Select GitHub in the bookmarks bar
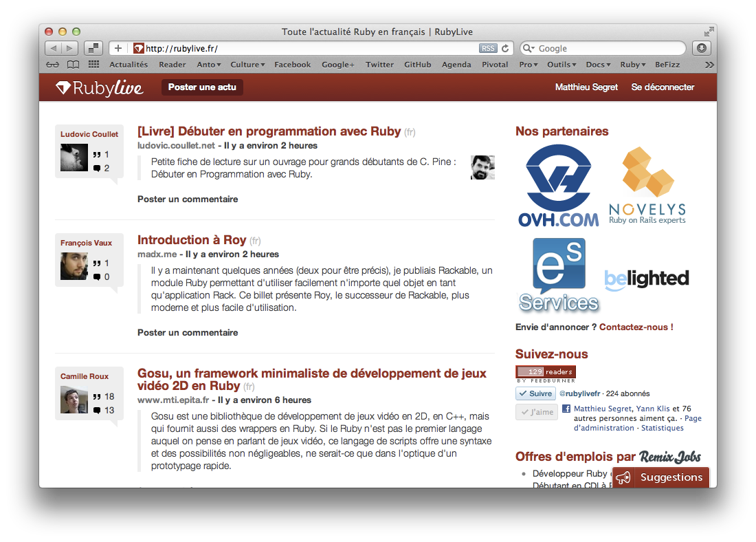The width and height of the screenshot is (756, 542). click(417, 64)
